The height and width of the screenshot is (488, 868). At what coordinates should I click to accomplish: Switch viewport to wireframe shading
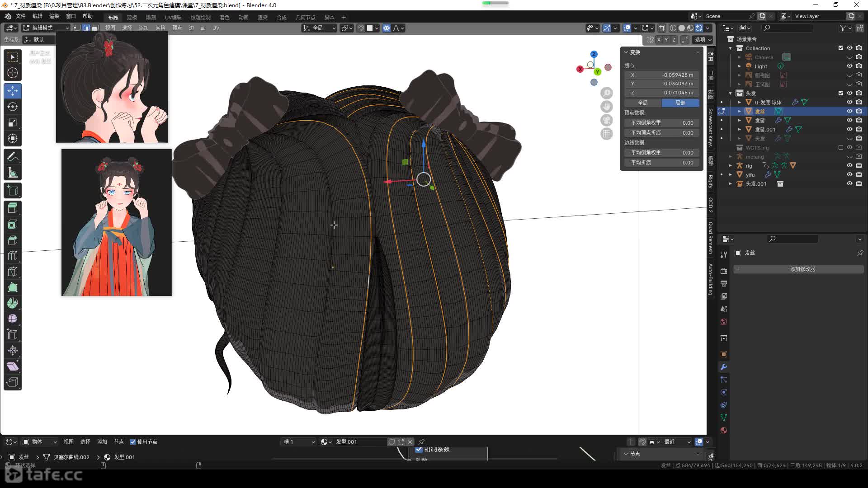coord(673,28)
